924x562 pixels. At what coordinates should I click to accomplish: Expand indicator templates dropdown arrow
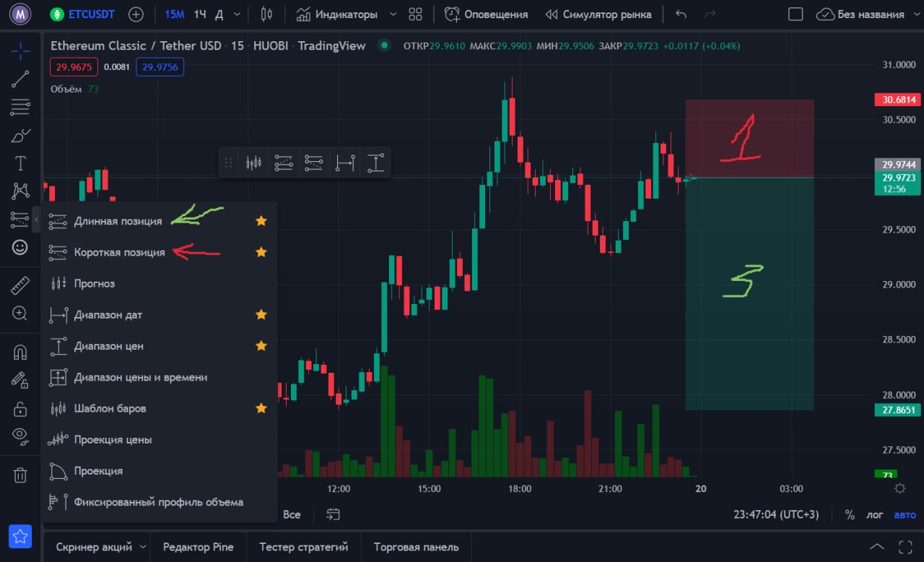(x=393, y=14)
